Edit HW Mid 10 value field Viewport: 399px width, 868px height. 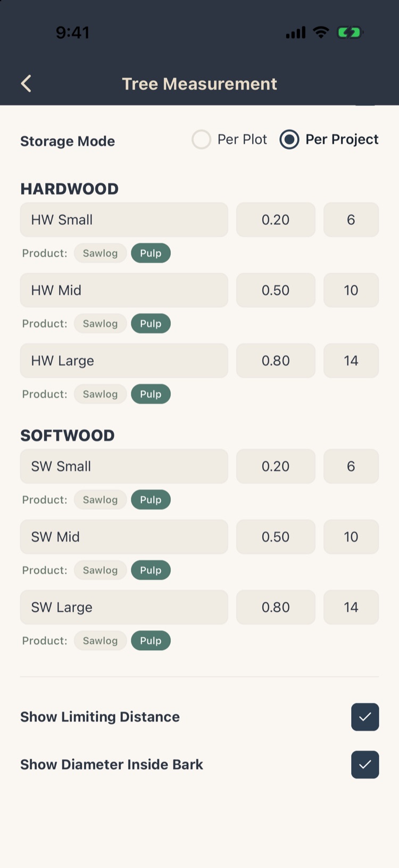coord(351,290)
